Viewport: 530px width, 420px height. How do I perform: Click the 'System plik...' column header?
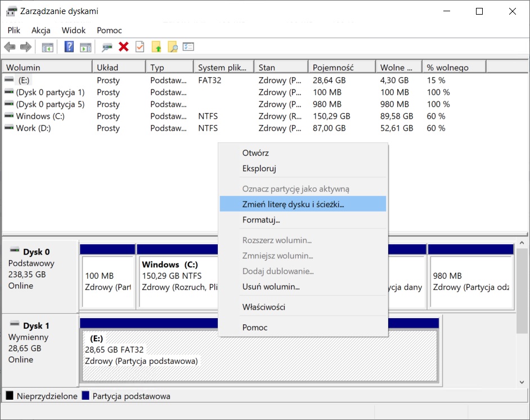(222, 68)
